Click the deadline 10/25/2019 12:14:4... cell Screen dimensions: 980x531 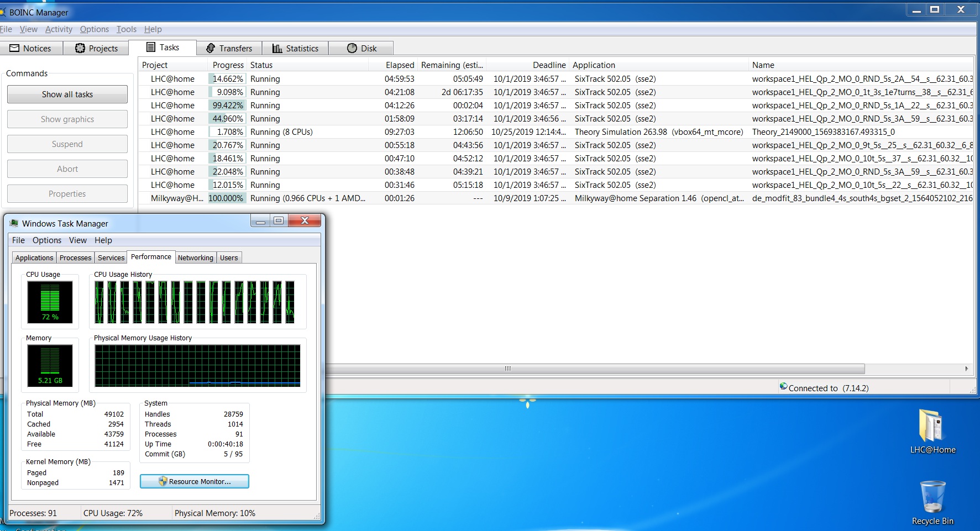tap(528, 132)
